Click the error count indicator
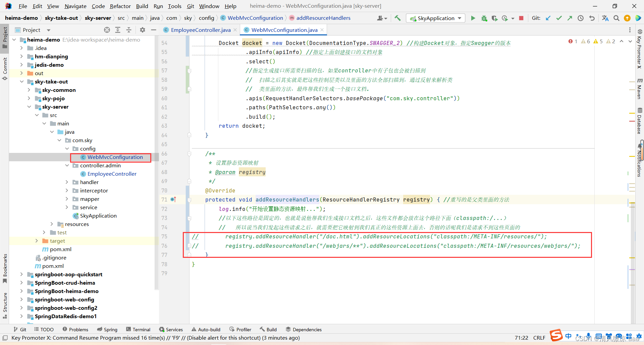The height and width of the screenshot is (345, 644). point(573,41)
